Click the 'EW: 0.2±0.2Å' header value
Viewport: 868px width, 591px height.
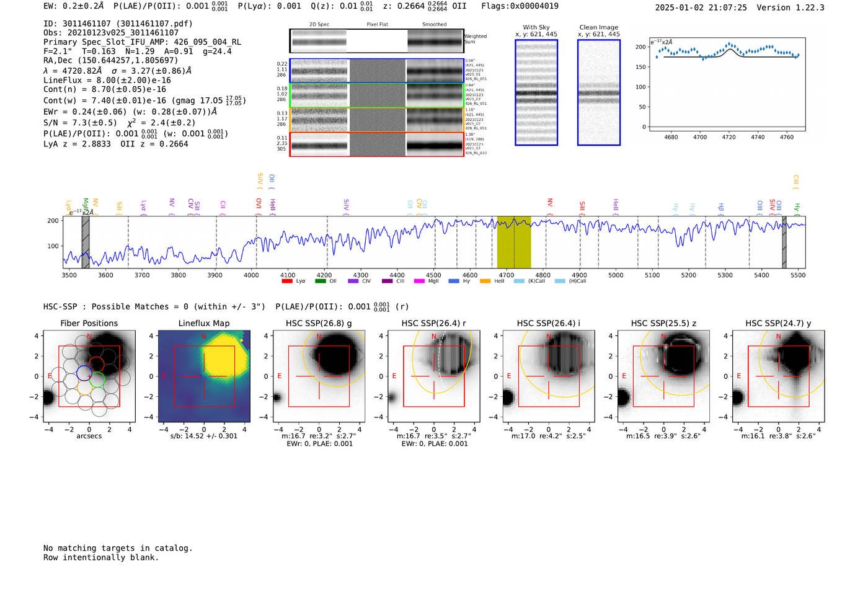click(x=74, y=6)
